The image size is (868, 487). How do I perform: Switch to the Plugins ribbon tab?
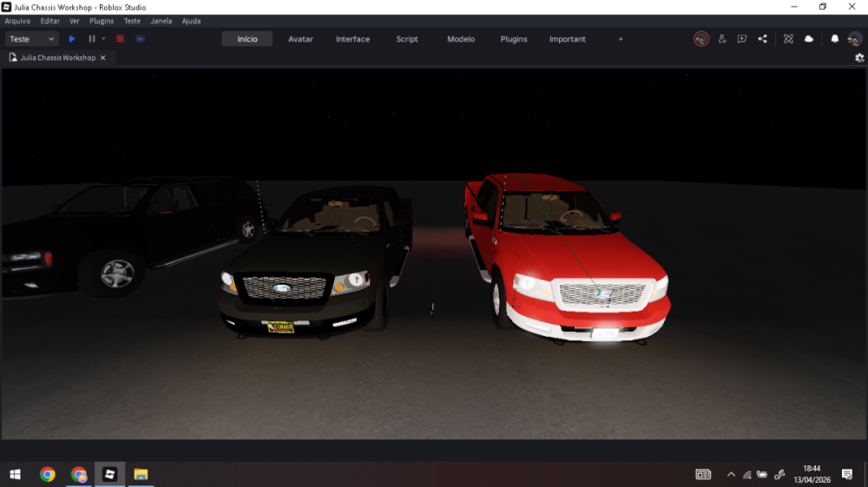pyautogui.click(x=514, y=39)
